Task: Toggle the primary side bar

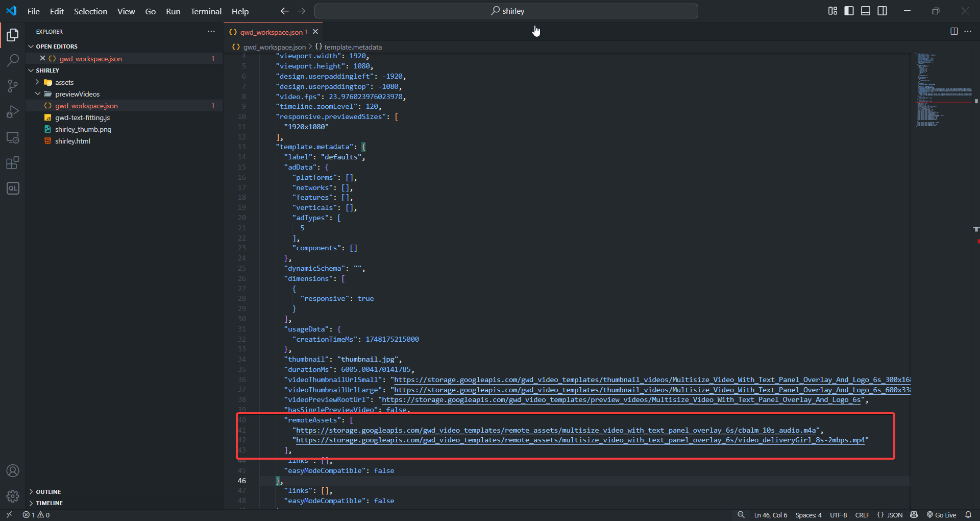Action: (849, 11)
